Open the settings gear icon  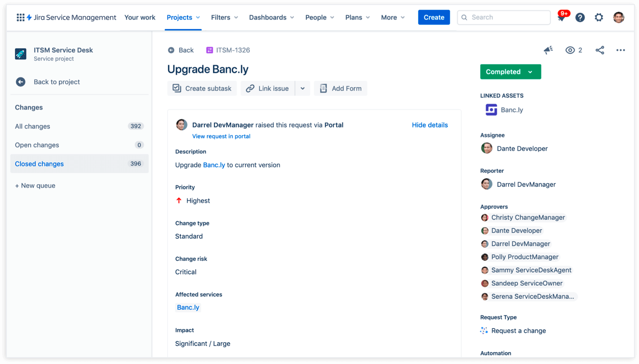tap(599, 17)
